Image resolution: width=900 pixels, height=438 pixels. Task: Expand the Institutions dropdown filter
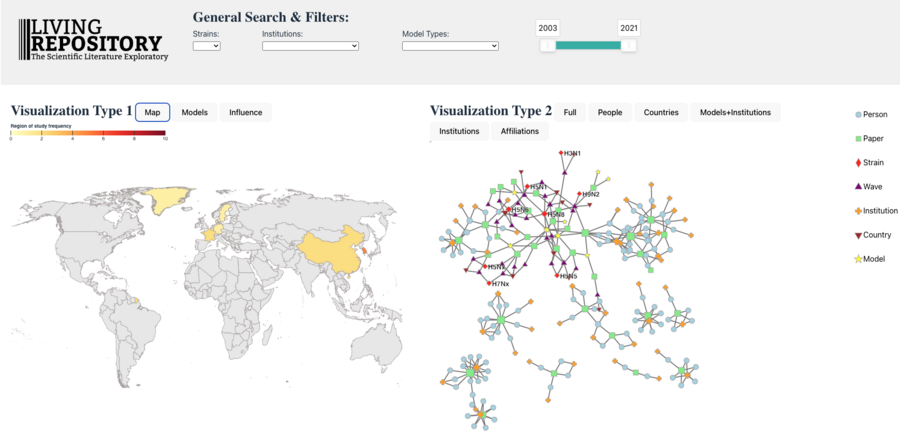[x=311, y=46]
